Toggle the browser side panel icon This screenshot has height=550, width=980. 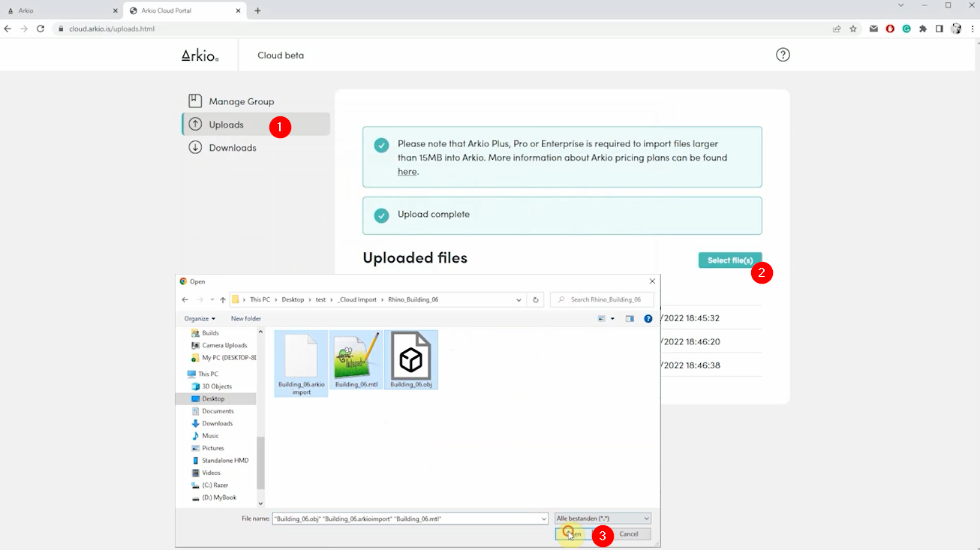point(939,29)
